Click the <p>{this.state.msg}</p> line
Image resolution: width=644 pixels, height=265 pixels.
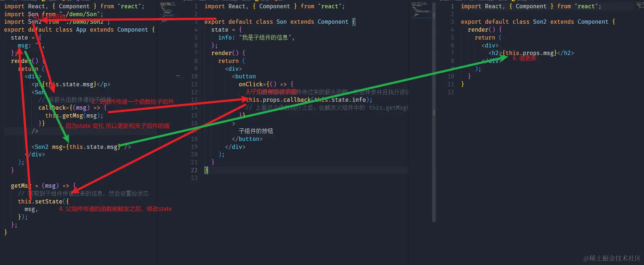pyautogui.click(x=71, y=84)
